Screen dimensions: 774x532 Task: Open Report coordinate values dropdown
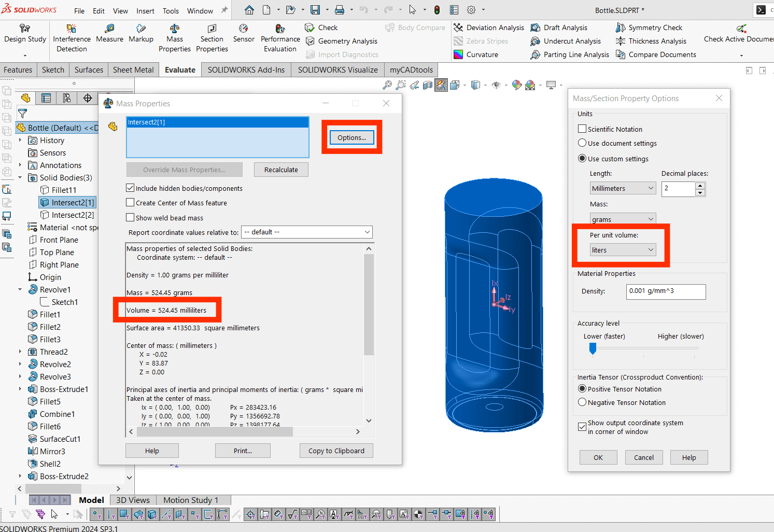306,232
